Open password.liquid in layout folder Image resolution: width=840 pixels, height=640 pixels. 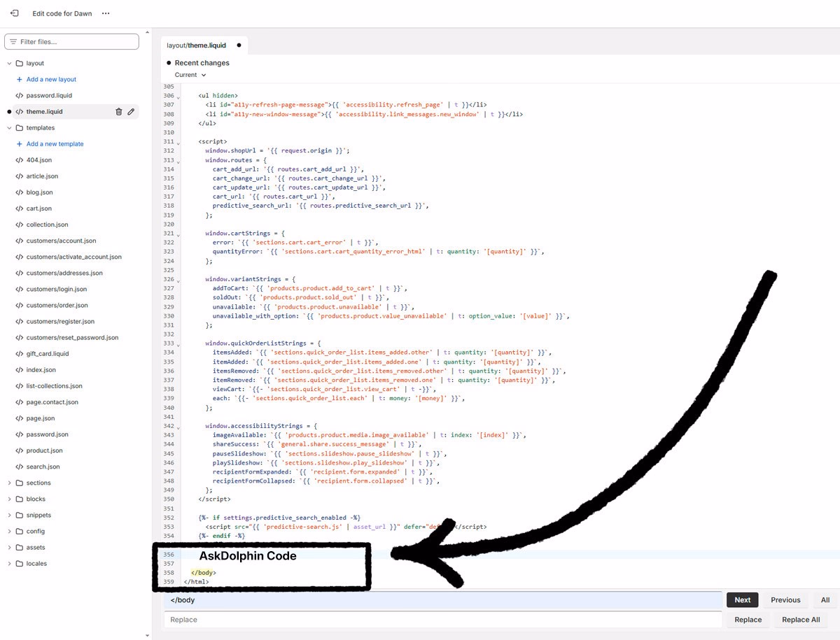click(x=49, y=95)
